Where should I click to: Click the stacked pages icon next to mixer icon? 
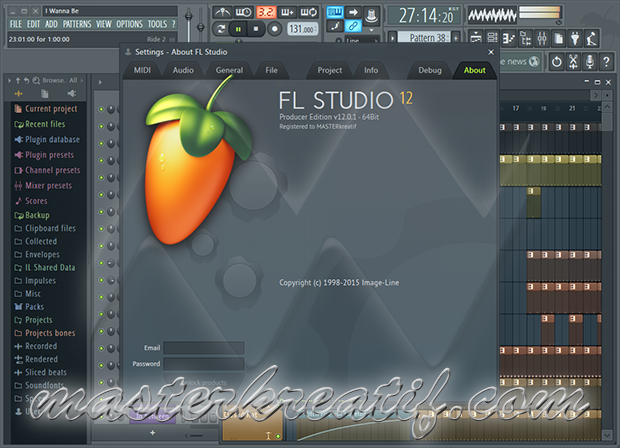(558, 38)
